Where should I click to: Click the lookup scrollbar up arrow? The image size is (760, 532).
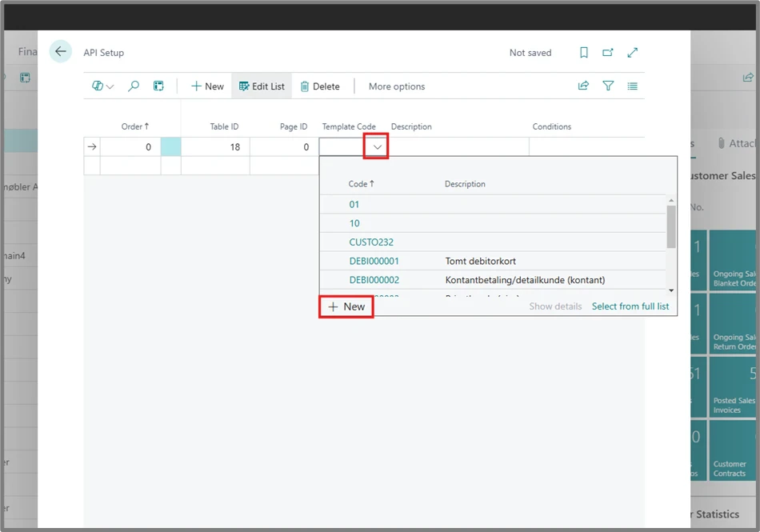point(671,200)
